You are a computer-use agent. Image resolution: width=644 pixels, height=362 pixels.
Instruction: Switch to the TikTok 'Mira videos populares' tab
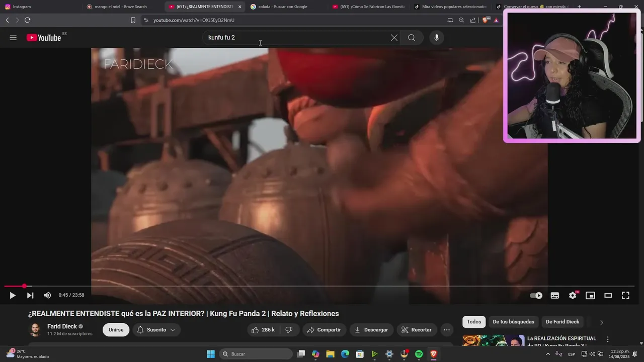[x=450, y=7]
